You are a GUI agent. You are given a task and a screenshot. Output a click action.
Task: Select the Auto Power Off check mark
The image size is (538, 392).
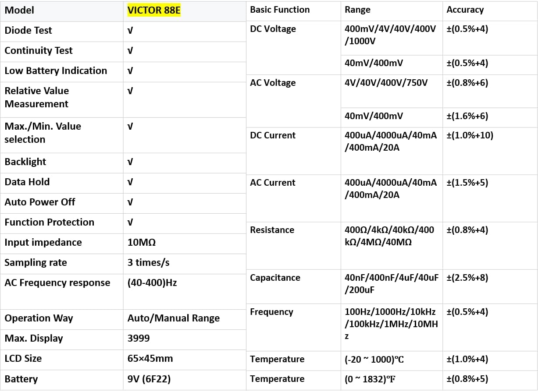(x=130, y=202)
